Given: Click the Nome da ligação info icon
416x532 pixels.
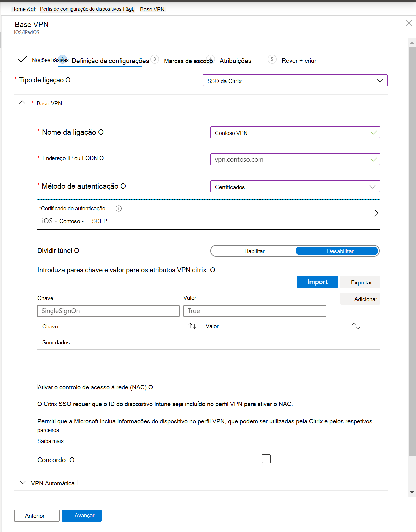Looking at the screenshot, I should pyautogui.click(x=101, y=132).
